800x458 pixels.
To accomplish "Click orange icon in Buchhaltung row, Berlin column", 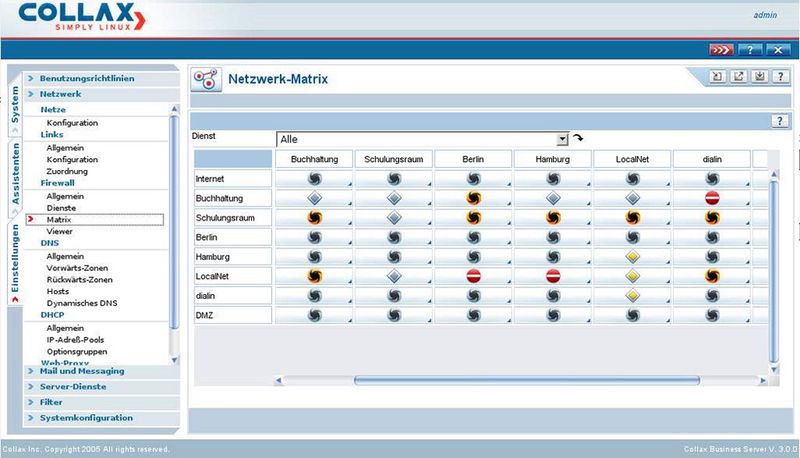I will pos(473,198).
